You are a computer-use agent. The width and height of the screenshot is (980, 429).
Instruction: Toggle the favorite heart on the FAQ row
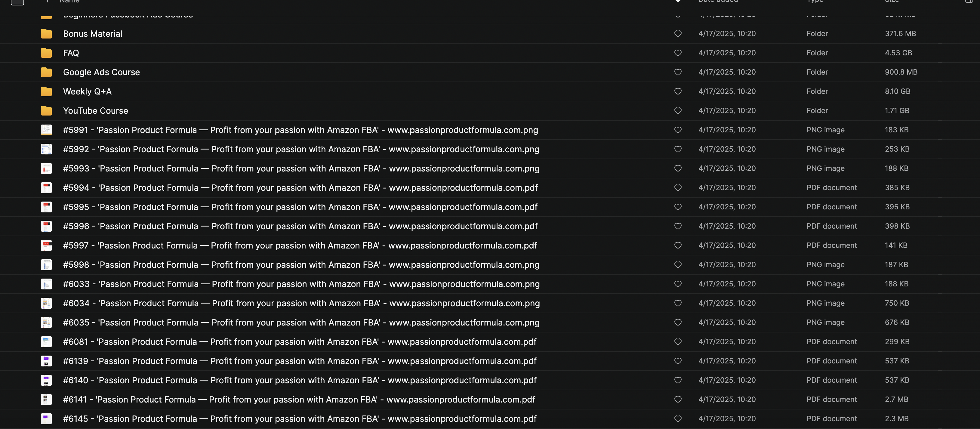click(678, 53)
